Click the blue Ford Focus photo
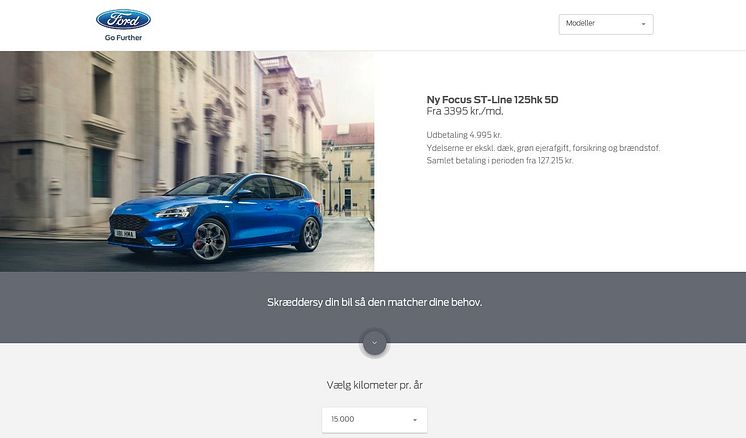 187,161
